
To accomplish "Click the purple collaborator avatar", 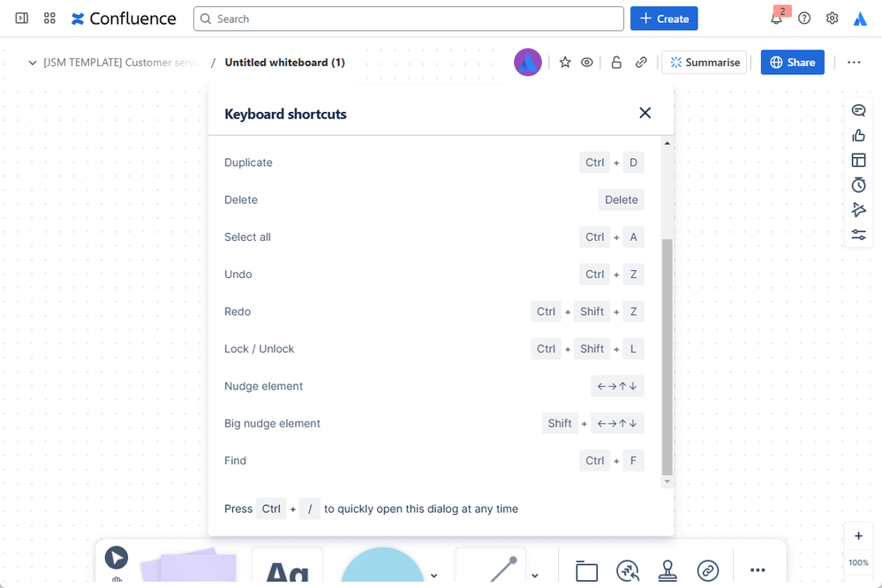I will 528,62.
